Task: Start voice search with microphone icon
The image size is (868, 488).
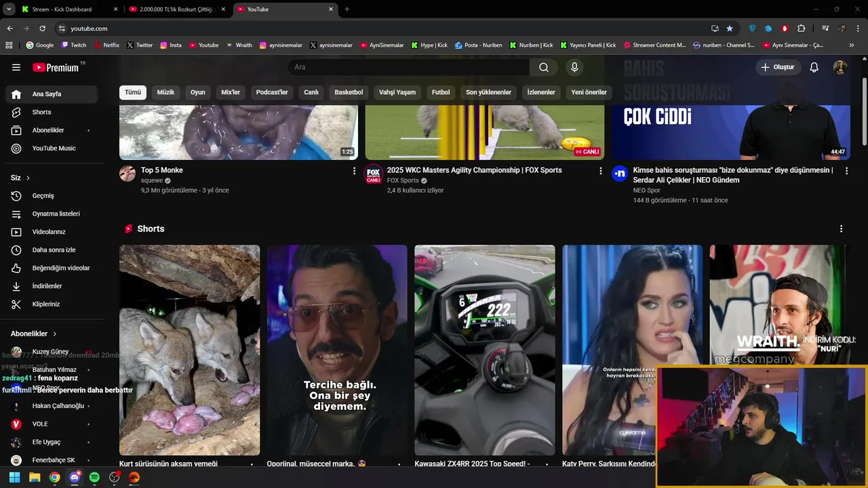Action: tap(574, 67)
